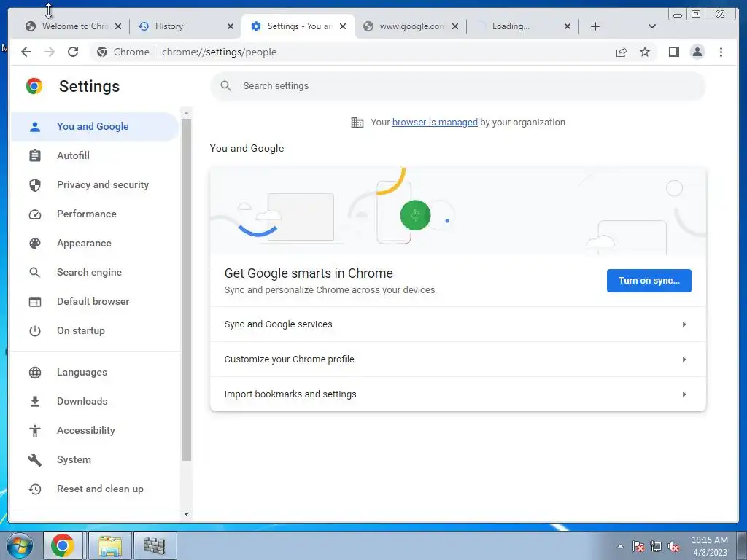Open Privacy and security settings
The height and width of the screenshot is (560, 747).
coord(94,184)
